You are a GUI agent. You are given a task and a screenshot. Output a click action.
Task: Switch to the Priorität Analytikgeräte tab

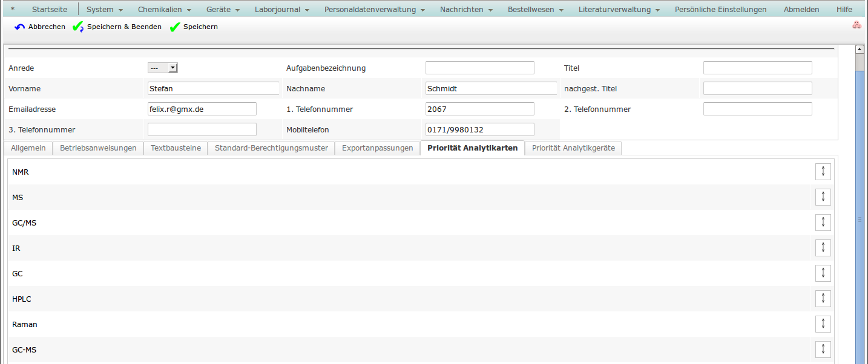573,148
